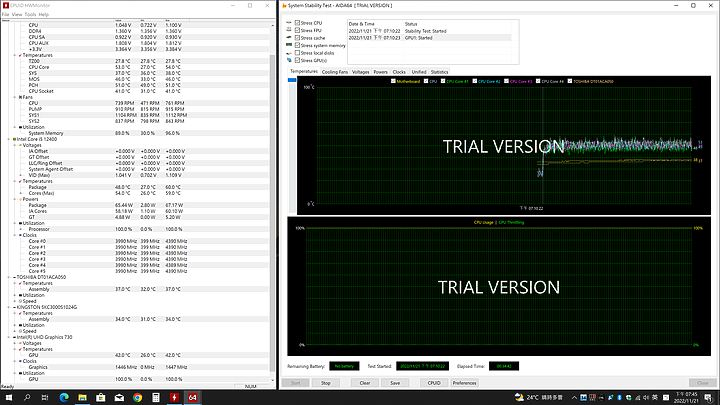Expand Speed node under TOSHIBA drive
The height and width of the screenshot is (405, 720).
(15, 301)
